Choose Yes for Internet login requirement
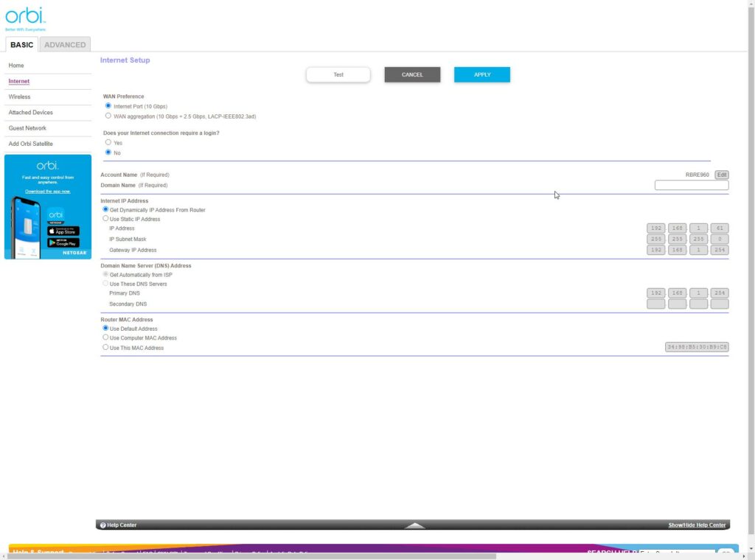The image size is (755, 560). click(108, 142)
